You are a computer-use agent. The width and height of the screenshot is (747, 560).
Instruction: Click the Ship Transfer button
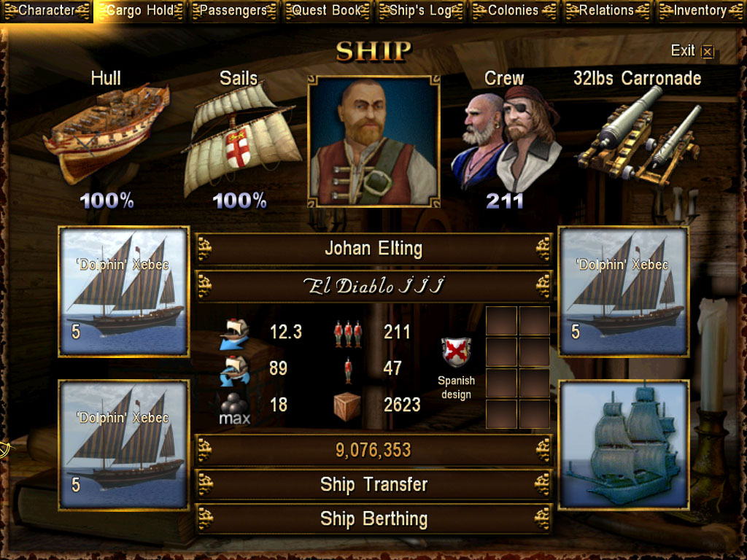pos(373,485)
